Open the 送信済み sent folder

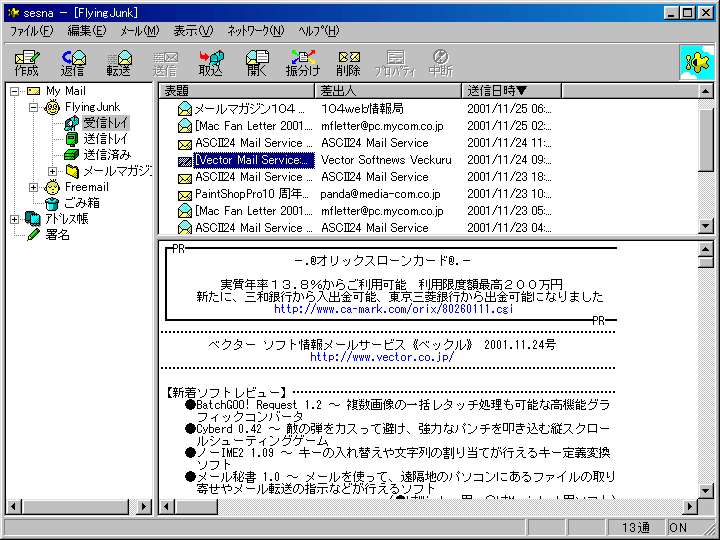(x=107, y=155)
